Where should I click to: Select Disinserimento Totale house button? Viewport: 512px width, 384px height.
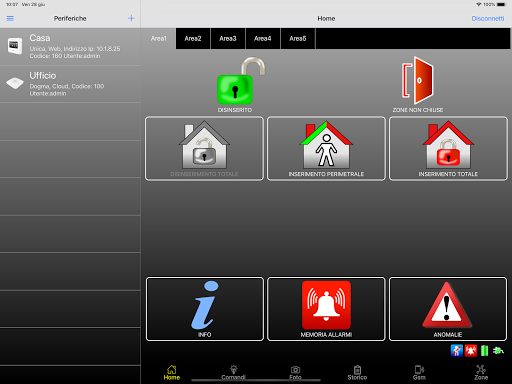coord(204,148)
